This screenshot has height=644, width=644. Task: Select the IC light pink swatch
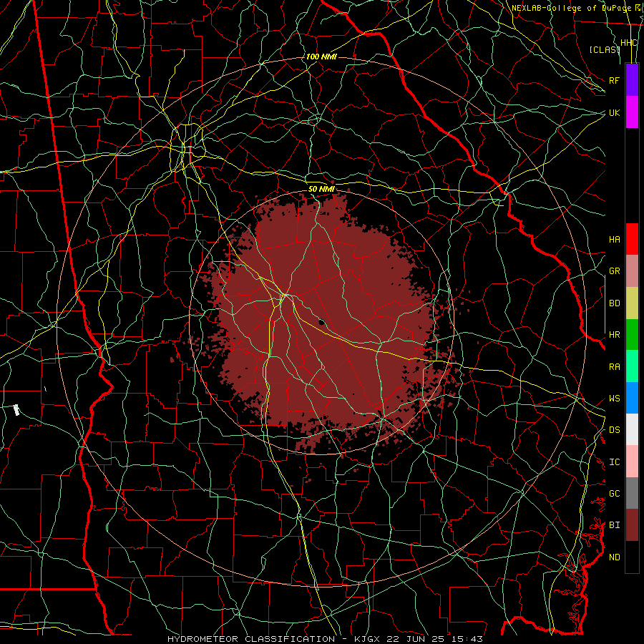click(x=632, y=462)
